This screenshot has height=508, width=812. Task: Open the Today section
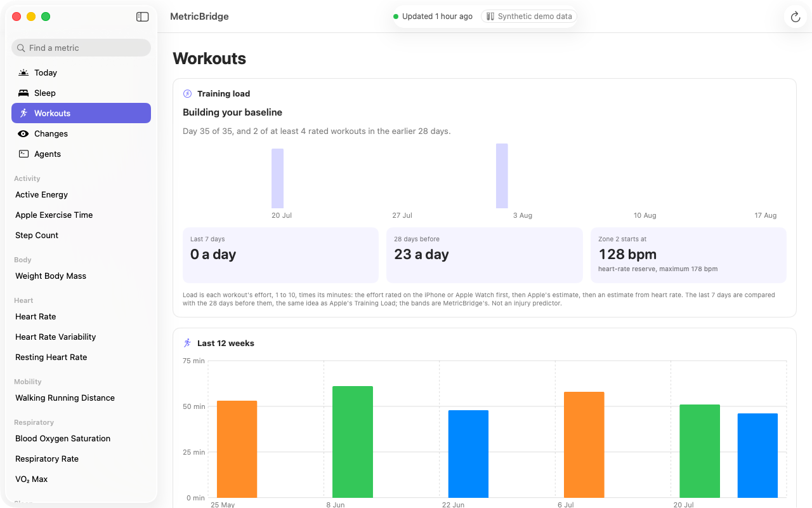(81, 72)
